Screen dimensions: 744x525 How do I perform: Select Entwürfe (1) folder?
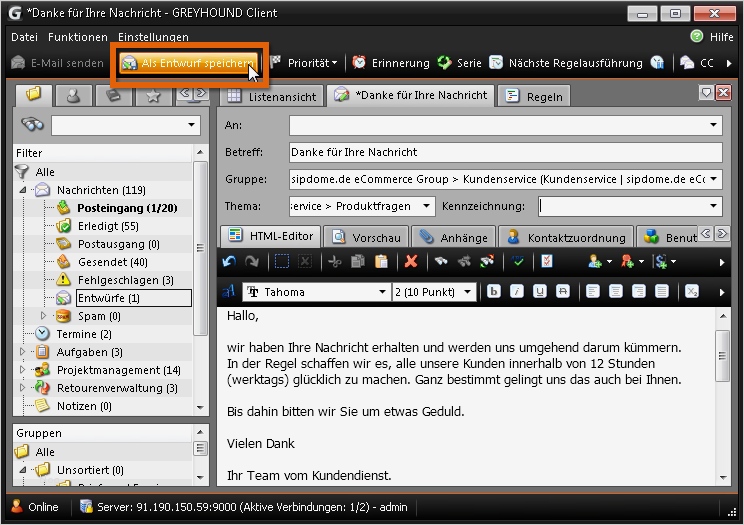tap(134, 298)
